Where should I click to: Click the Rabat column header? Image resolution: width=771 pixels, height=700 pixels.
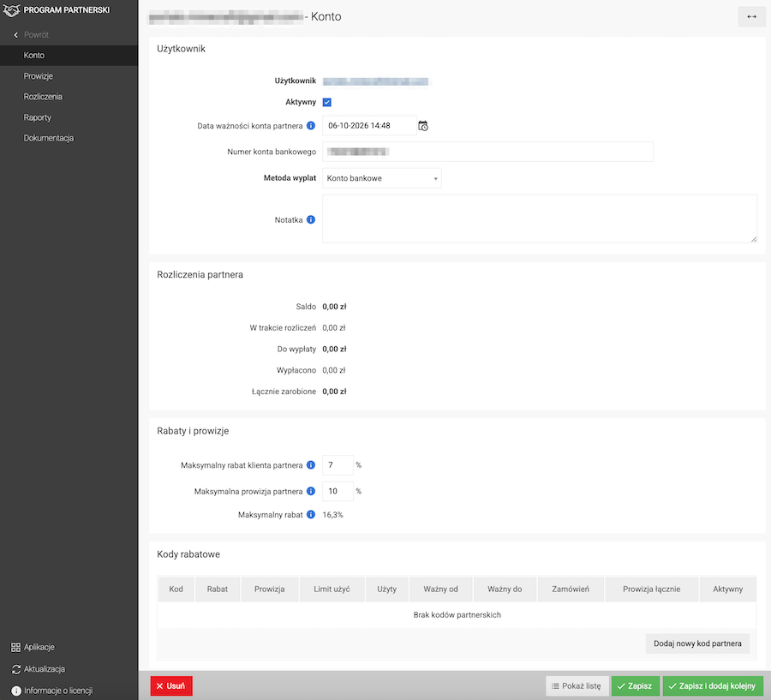218,589
